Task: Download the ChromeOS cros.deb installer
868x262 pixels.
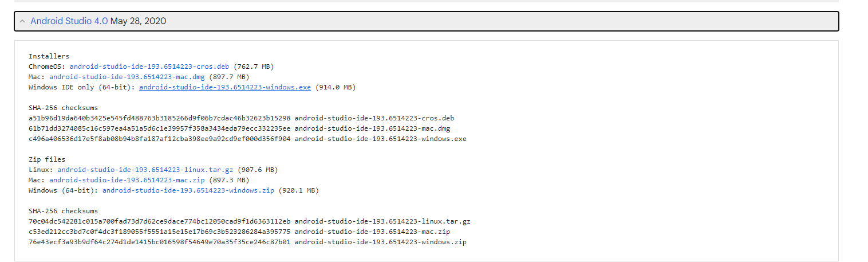Action: tap(149, 67)
